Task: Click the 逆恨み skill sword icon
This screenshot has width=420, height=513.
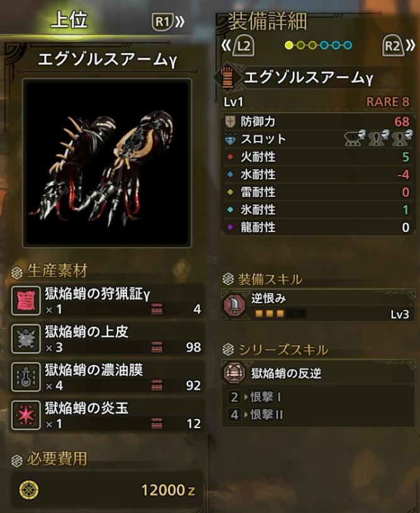Action: coord(235,305)
